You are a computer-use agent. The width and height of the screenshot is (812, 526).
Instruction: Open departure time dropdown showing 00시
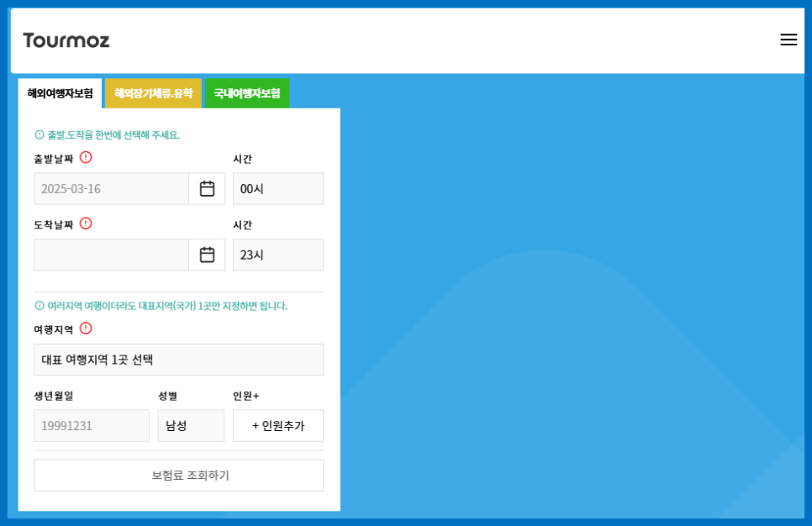(278, 189)
